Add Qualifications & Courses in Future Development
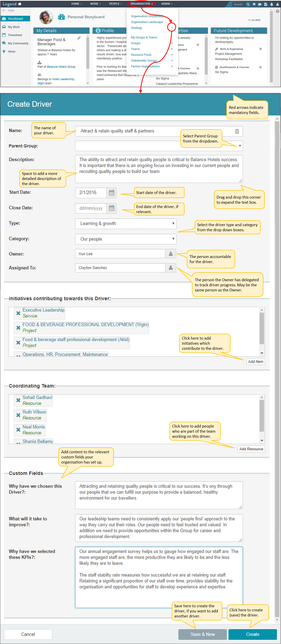The width and height of the screenshot is (281, 644). pyautogui.click(x=260, y=67)
